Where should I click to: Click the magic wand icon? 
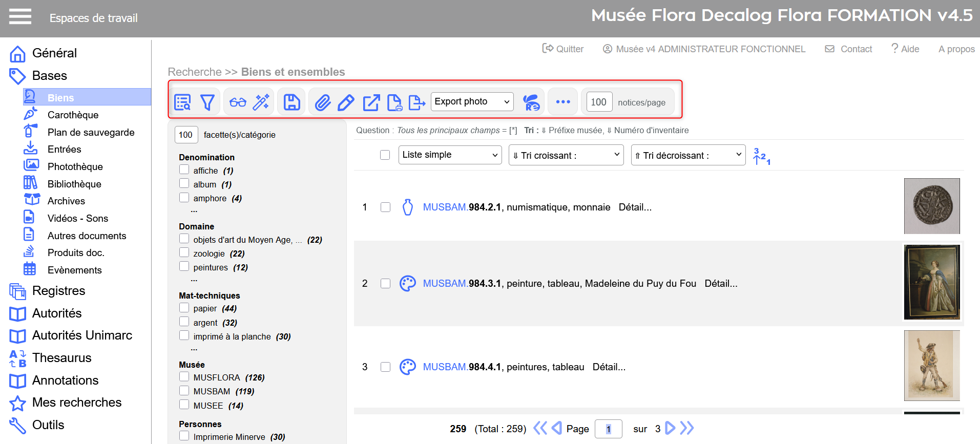click(x=261, y=102)
